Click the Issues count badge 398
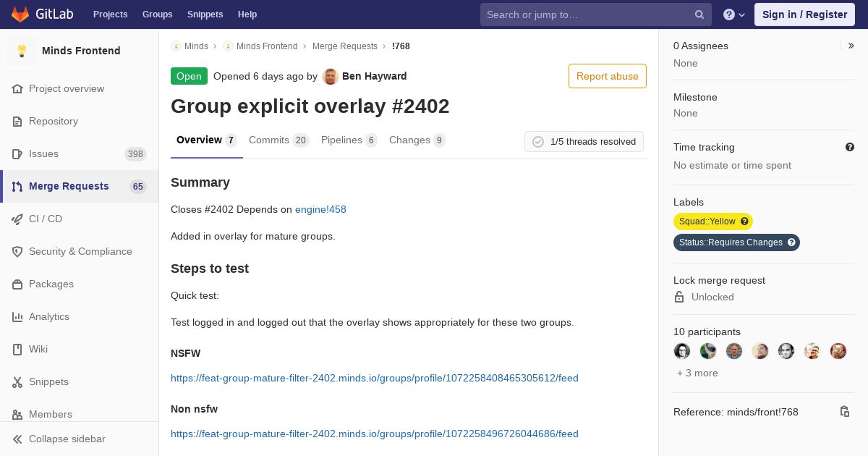 (x=135, y=153)
